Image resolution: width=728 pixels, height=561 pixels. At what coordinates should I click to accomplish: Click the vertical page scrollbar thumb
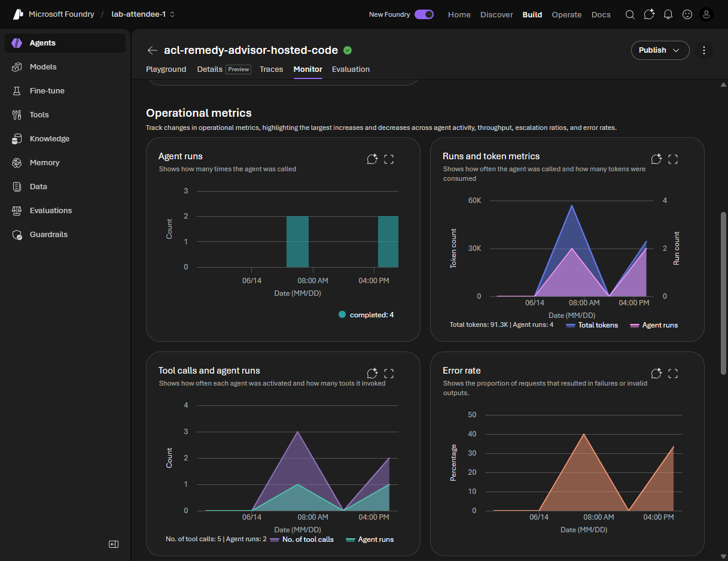point(723,293)
